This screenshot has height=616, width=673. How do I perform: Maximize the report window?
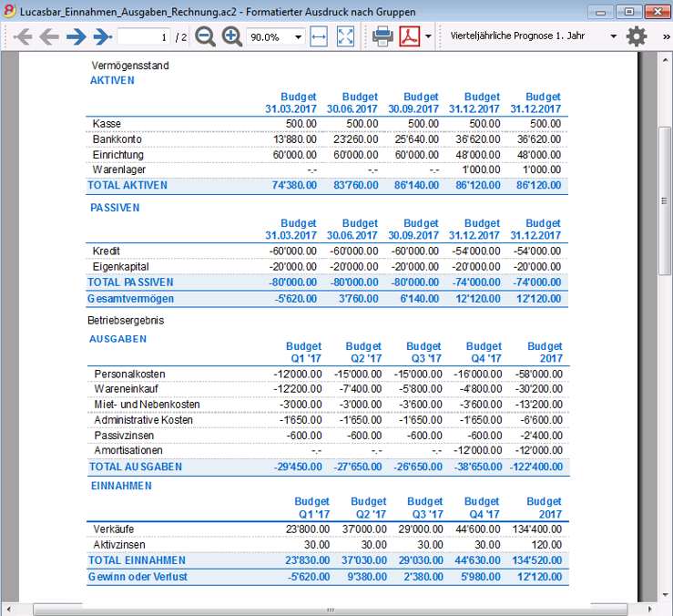click(x=627, y=12)
